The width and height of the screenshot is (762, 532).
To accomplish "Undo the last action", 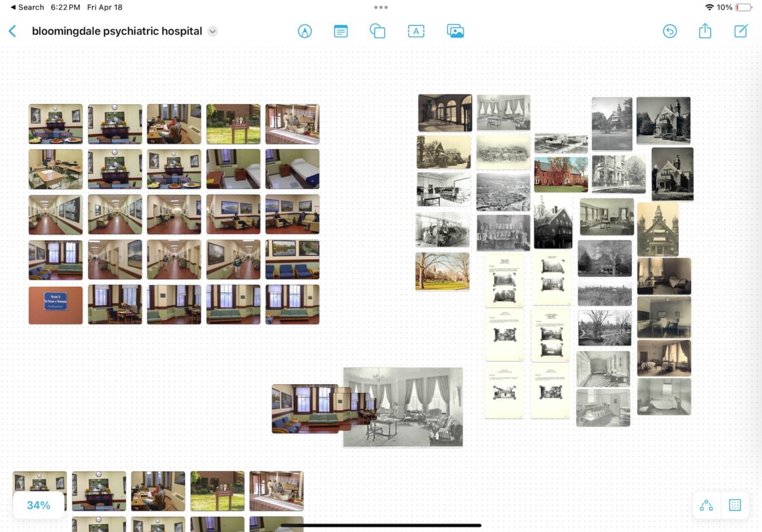I will point(669,31).
